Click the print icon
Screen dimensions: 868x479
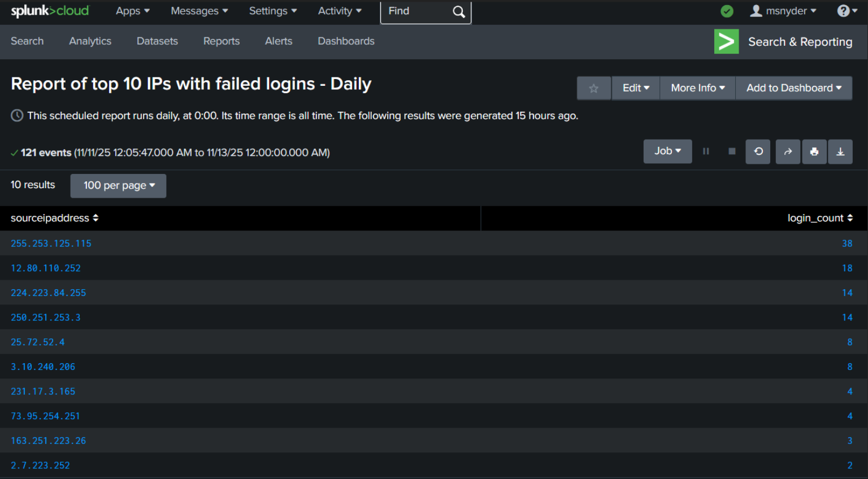tap(814, 151)
